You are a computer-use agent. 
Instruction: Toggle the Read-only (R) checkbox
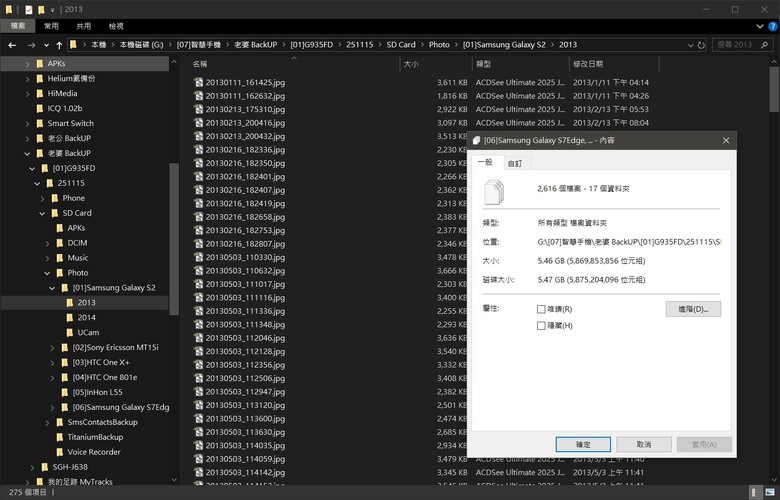pos(541,309)
